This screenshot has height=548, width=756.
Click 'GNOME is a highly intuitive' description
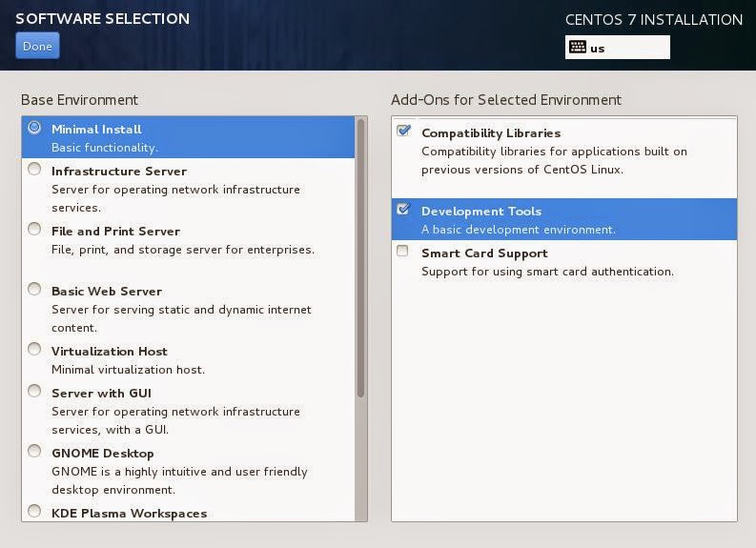click(x=179, y=480)
